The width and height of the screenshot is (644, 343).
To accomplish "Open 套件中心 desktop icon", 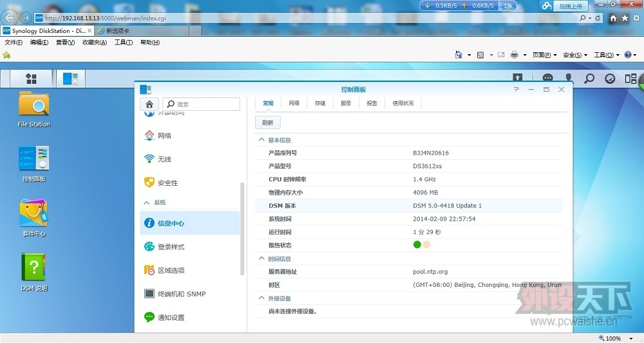I will pos(34,219).
